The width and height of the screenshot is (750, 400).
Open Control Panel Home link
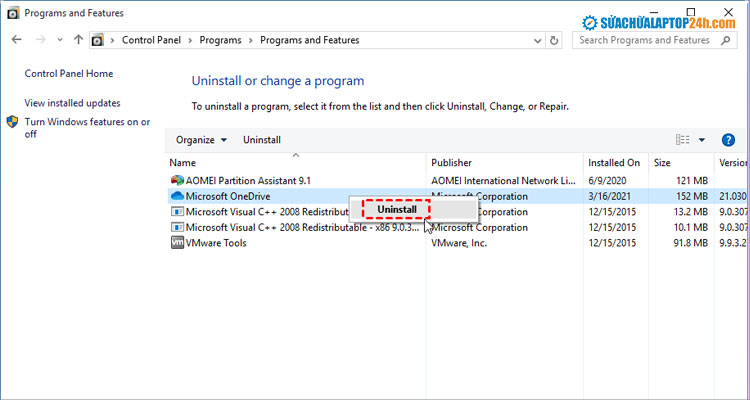tap(69, 74)
